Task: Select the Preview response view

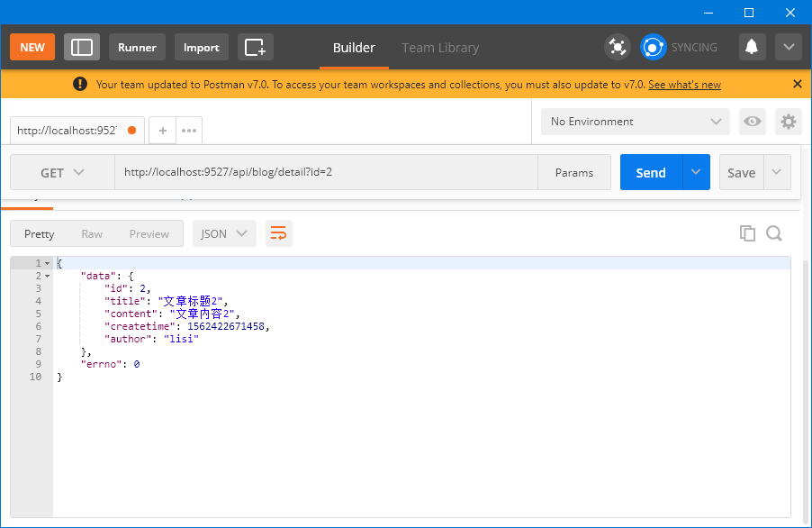Action: click(x=149, y=233)
